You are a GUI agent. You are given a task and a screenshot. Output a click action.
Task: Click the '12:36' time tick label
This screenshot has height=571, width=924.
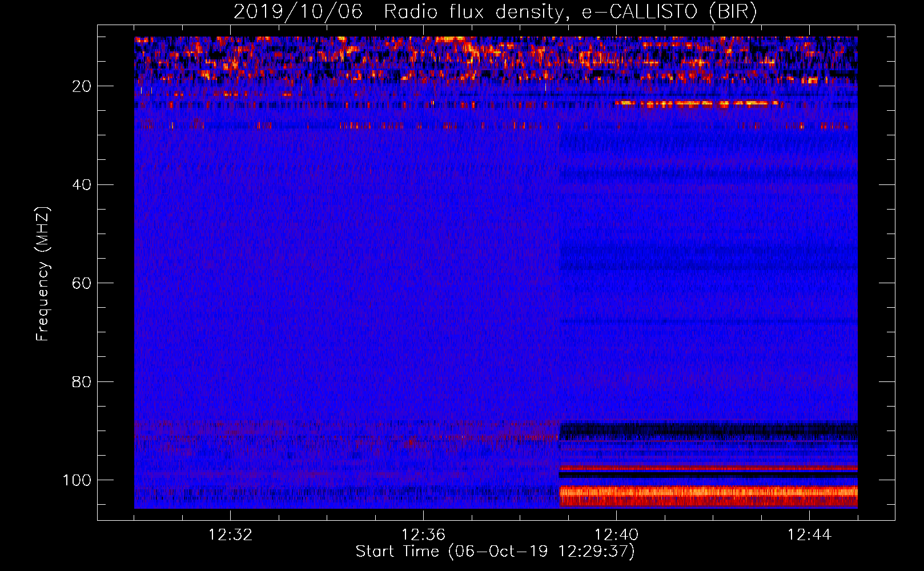[x=423, y=535]
